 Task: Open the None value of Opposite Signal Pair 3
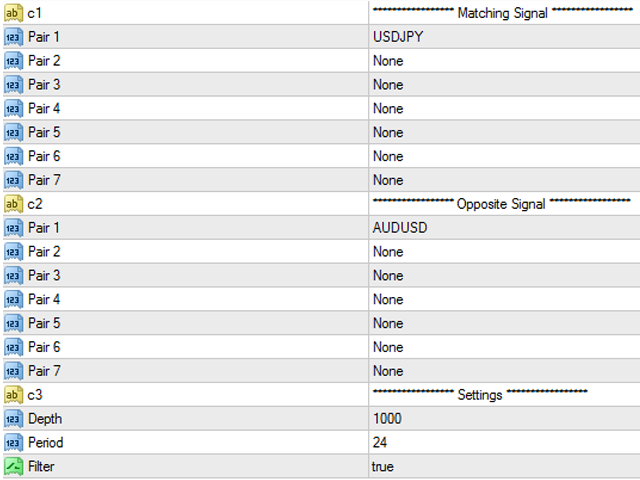click(504, 276)
